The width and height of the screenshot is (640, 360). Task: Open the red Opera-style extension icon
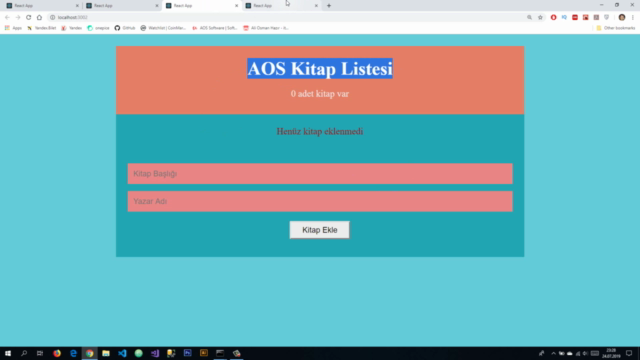coord(553,17)
